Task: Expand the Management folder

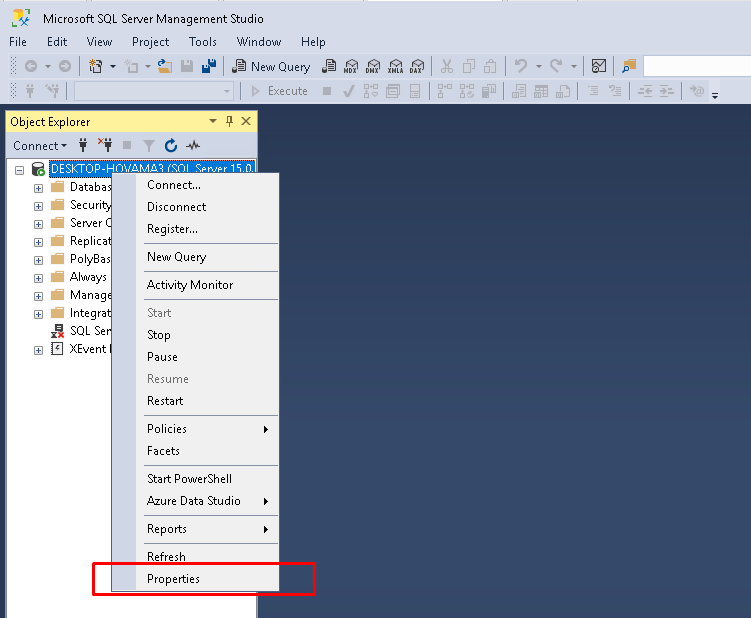Action: pyautogui.click(x=38, y=297)
